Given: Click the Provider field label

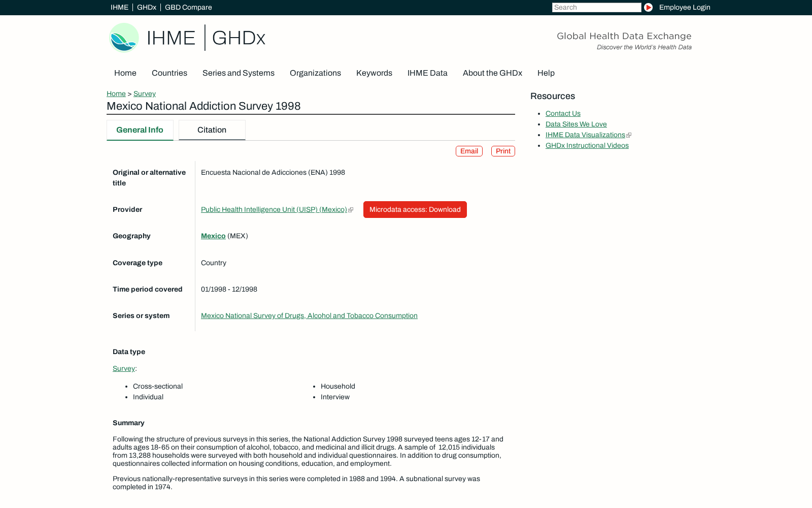Looking at the screenshot, I should [x=127, y=210].
